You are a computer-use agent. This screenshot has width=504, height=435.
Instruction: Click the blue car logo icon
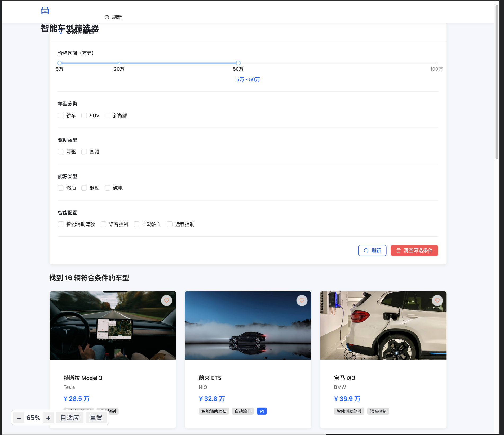45,10
